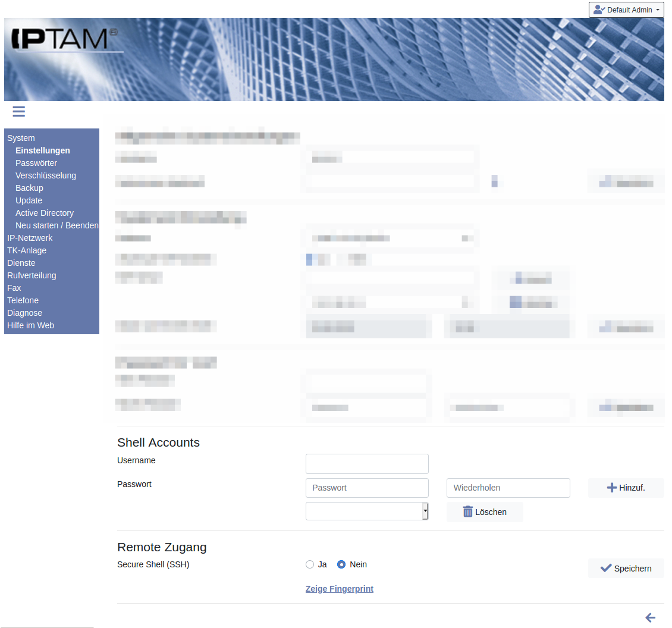
Task: Delete shell account with Löschen button
Action: coord(485,512)
